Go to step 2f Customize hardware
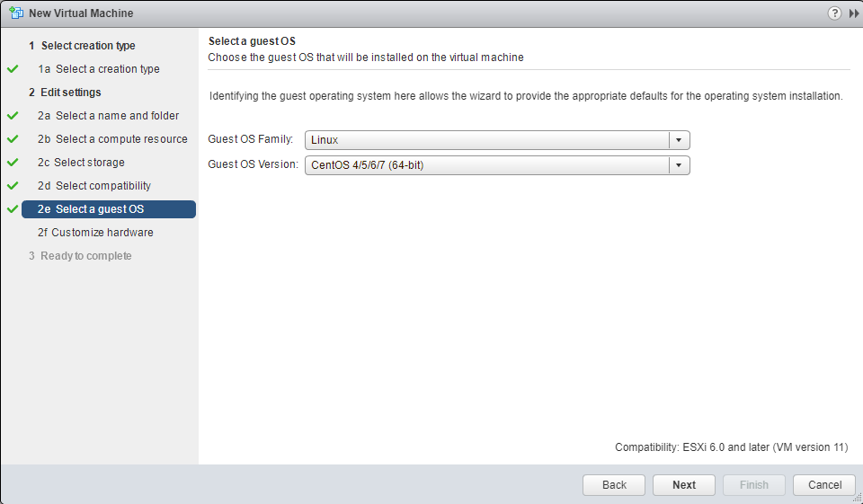This screenshot has height=504, width=863. (x=95, y=232)
